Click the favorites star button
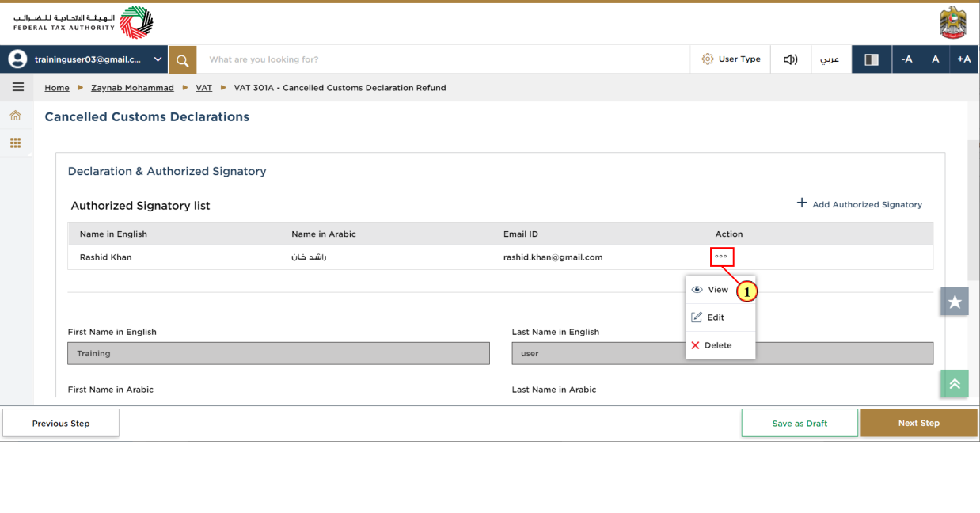980x513 pixels. click(955, 302)
